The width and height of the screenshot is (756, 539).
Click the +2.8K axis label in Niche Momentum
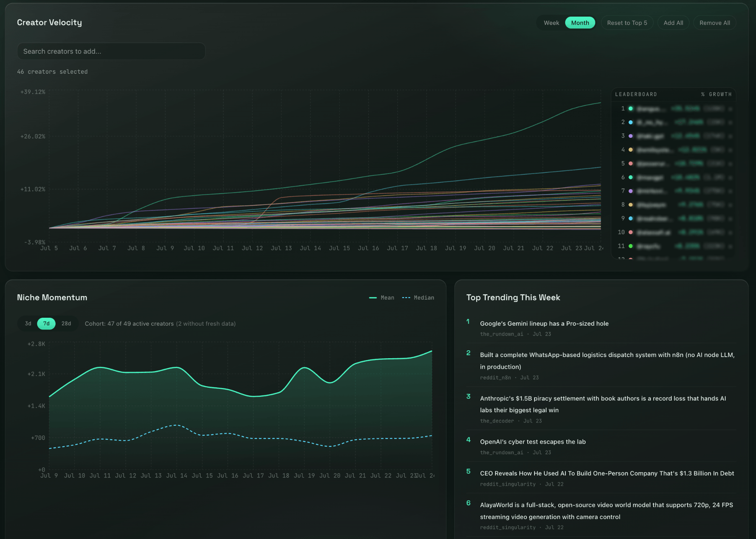(x=36, y=344)
